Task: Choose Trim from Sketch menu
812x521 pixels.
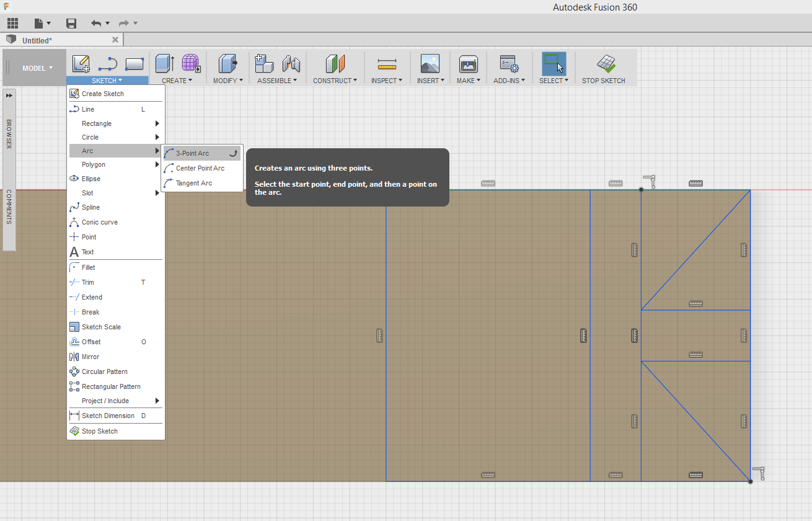Action: pyautogui.click(x=116, y=282)
